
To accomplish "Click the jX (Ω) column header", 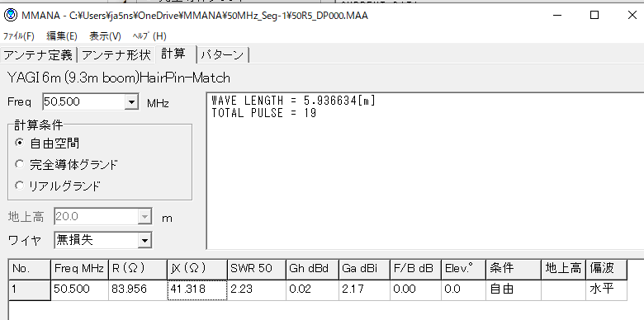I will tap(197, 269).
